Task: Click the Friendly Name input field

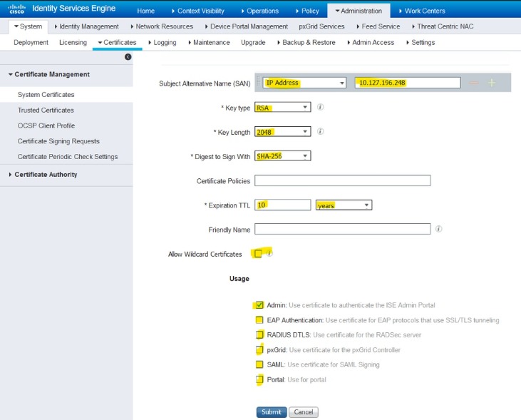Action: click(343, 229)
